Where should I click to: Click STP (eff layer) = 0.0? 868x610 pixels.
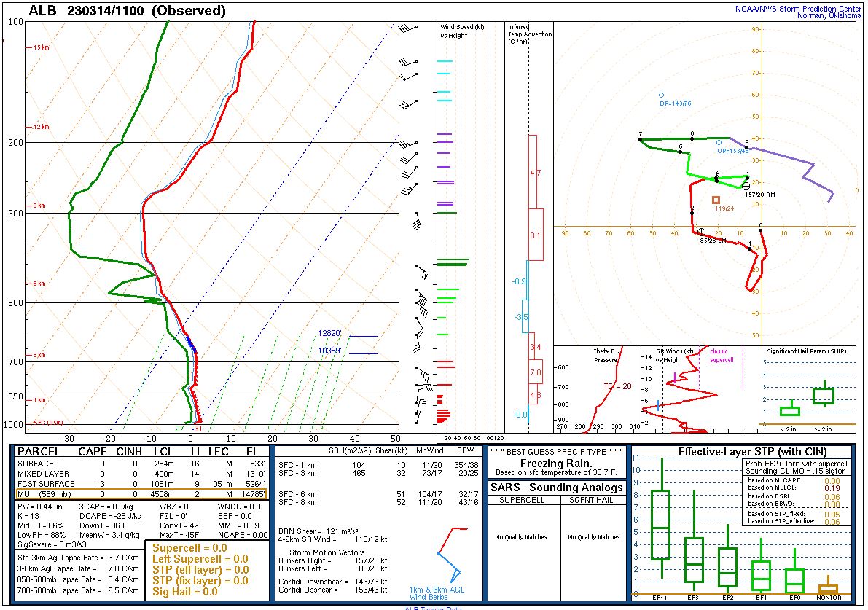tap(200, 570)
